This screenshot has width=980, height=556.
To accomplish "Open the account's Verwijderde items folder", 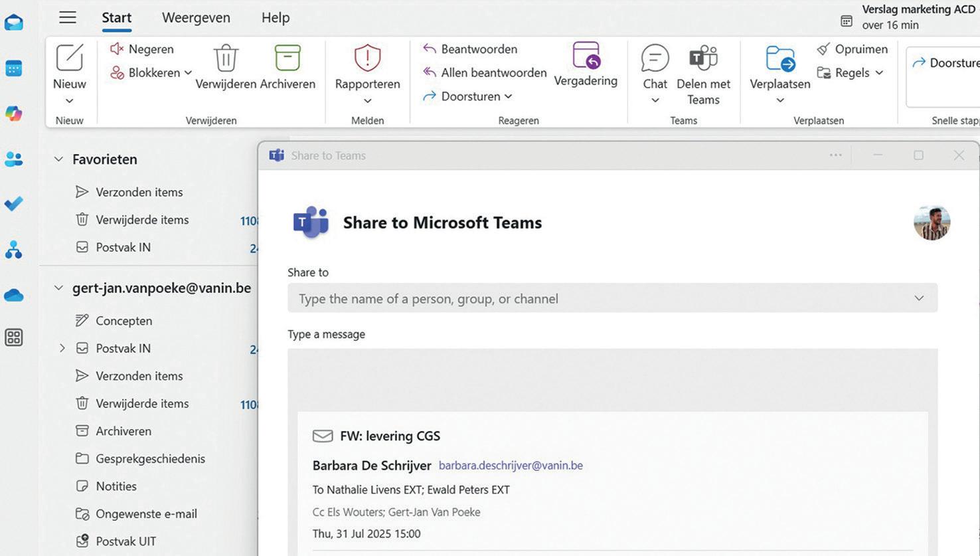I will (142, 403).
